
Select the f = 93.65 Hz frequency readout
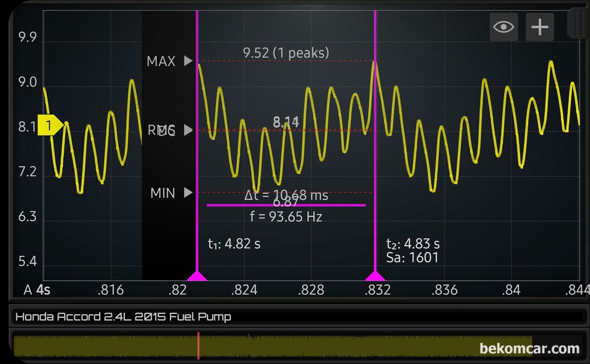click(x=286, y=217)
